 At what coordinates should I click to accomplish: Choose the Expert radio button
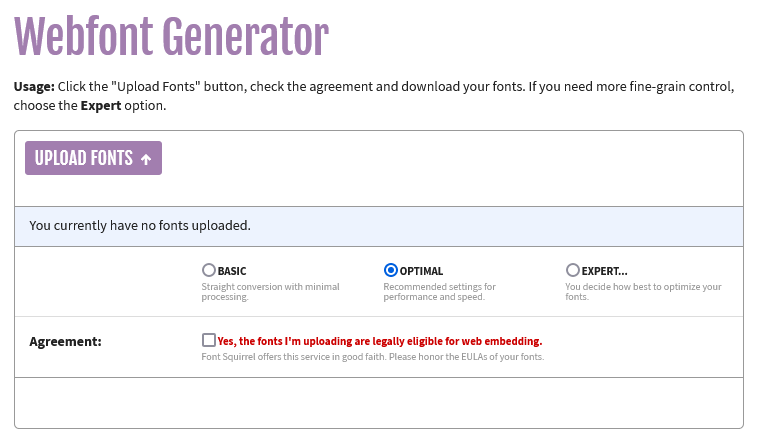click(572, 270)
